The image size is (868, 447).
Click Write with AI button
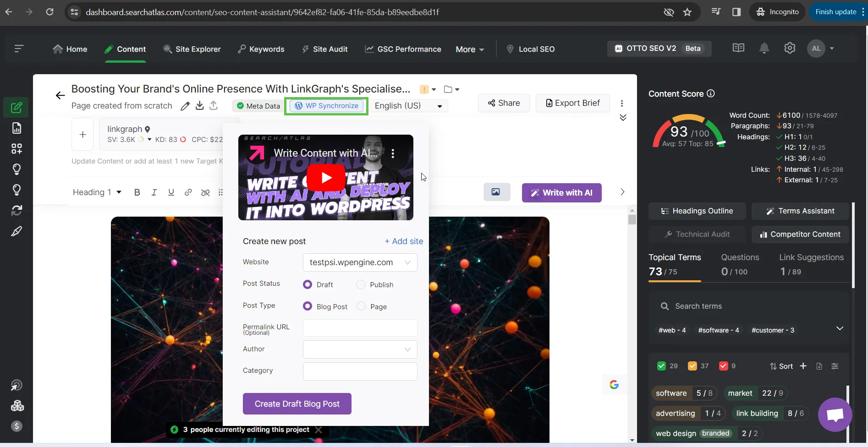pos(562,193)
